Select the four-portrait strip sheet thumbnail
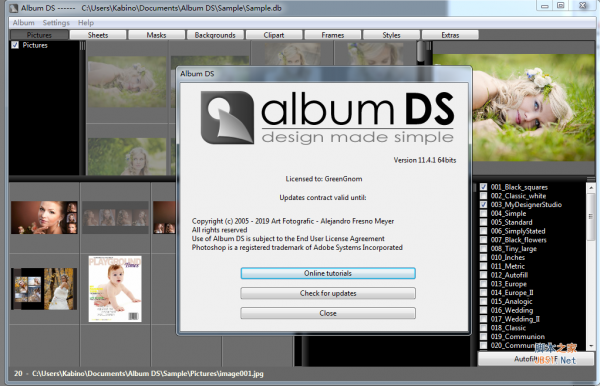Screen dimensions: 600x386 click(x=115, y=218)
